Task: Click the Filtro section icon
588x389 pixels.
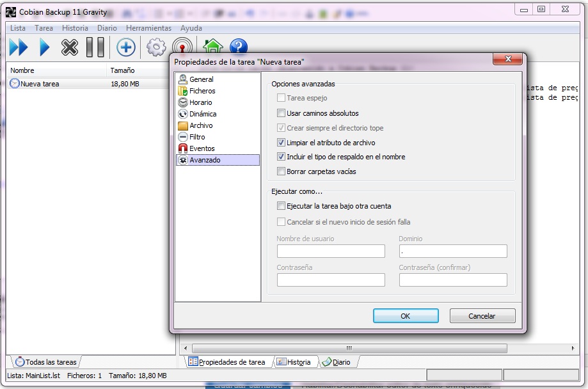Action: pos(182,137)
